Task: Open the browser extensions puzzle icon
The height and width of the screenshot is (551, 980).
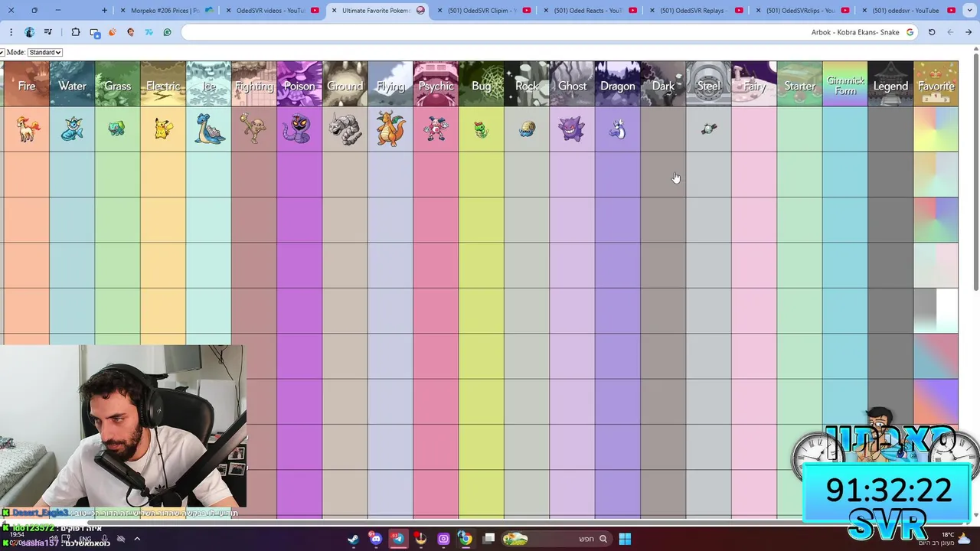Action: [76, 32]
